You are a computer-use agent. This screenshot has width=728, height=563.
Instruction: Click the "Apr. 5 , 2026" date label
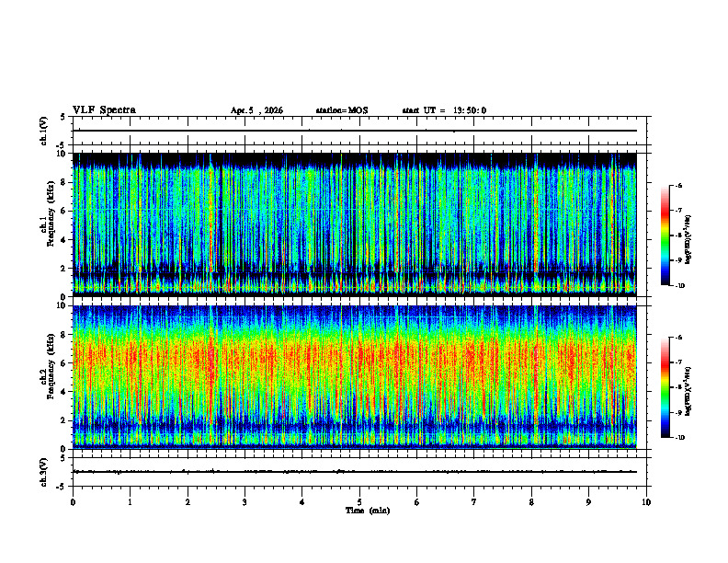pos(256,110)
